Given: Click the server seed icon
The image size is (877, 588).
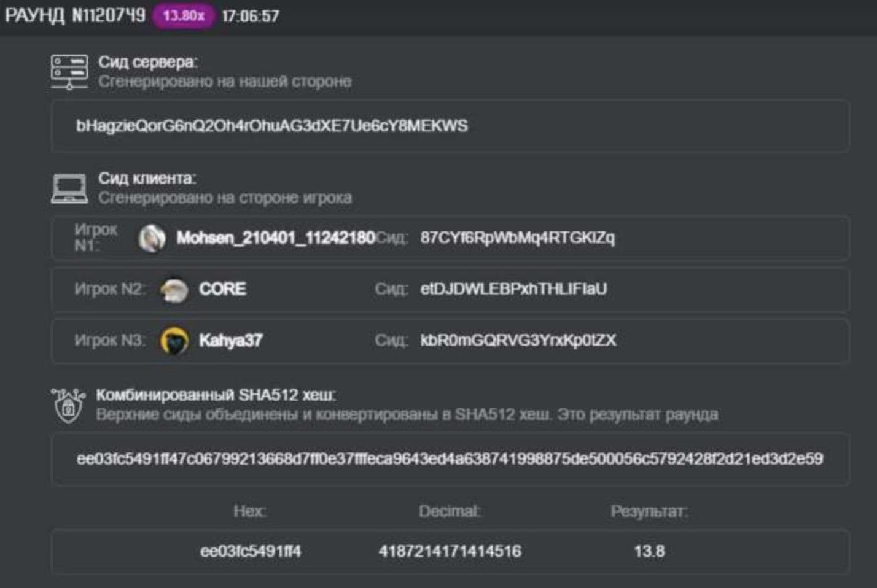Looking at the screenshot, I should (x=69, y=72).
